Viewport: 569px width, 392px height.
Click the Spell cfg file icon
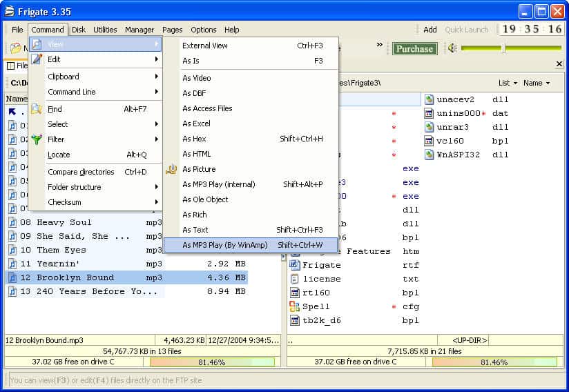[294, 306]
